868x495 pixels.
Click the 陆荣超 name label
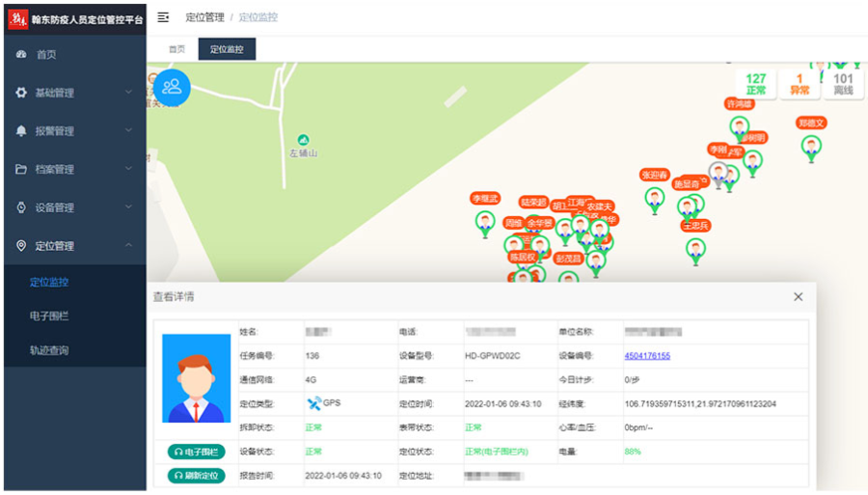(533, 202)
